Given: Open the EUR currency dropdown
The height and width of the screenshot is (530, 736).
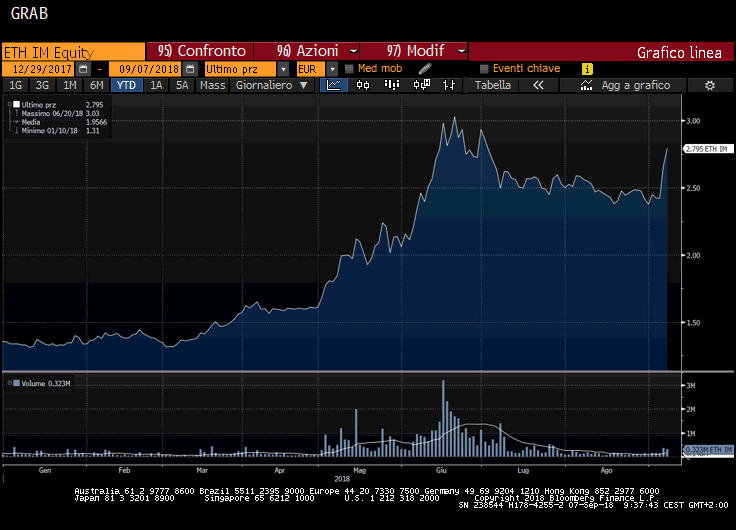Looking at the screenshot, I should 333,69.
